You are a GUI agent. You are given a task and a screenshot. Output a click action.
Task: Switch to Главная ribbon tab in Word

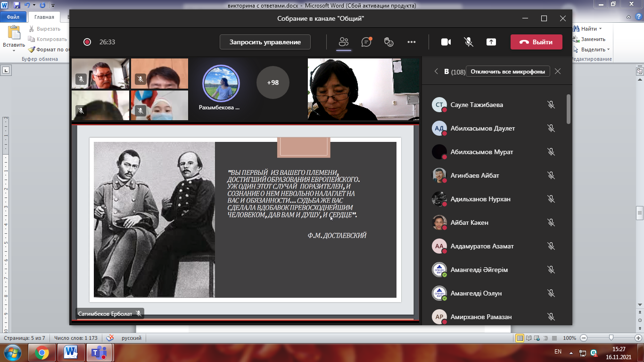click(x=44, y=17)
